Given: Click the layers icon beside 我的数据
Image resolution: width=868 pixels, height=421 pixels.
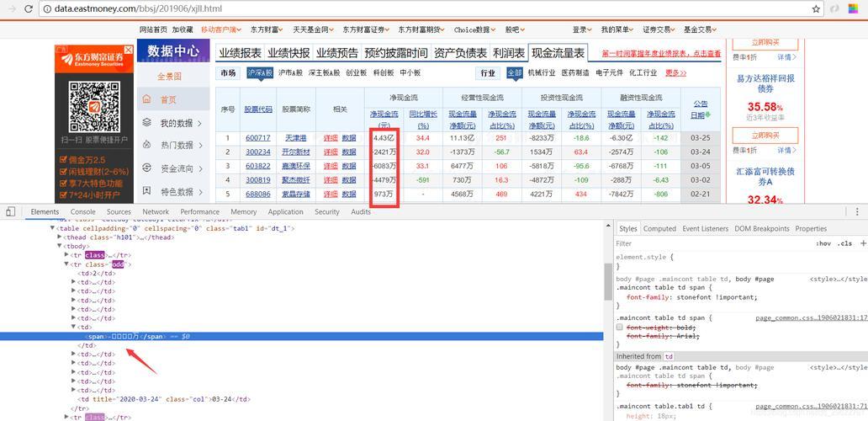Looking at the screenshot, I should click(x=146, y=122).
